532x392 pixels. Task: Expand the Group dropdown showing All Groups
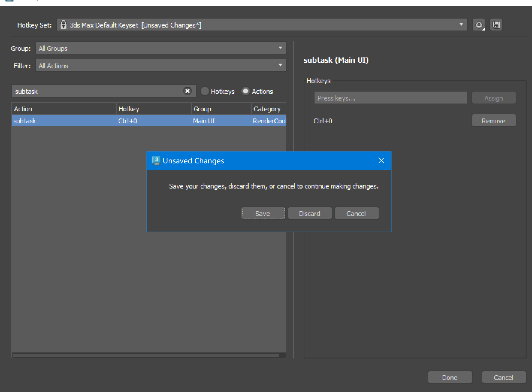click(x=280, y=48)
